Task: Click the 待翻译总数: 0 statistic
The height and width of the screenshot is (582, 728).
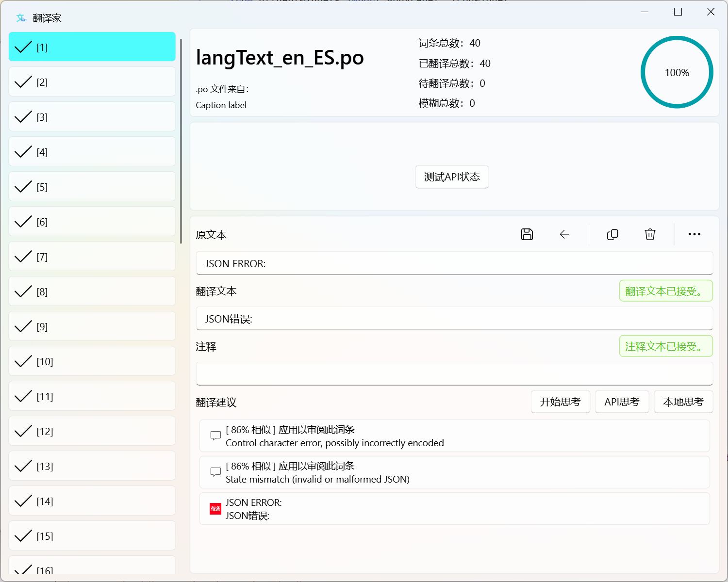Action: click(452, 83)
